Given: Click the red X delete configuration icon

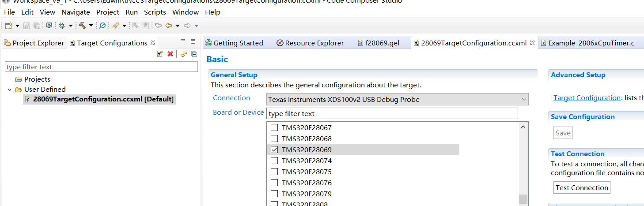Looking at the screenshot, I should click(170, 54).
